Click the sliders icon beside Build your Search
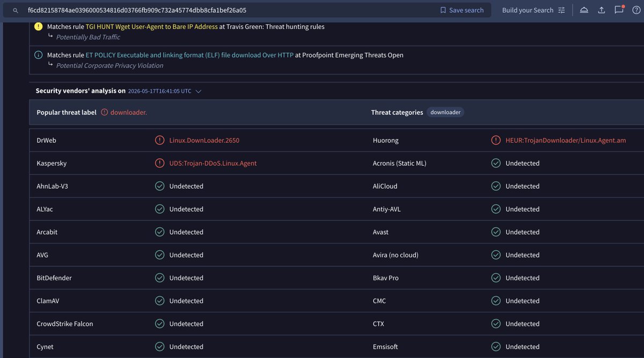The width and height of the screenshot is (644, 358). point(561,10)
